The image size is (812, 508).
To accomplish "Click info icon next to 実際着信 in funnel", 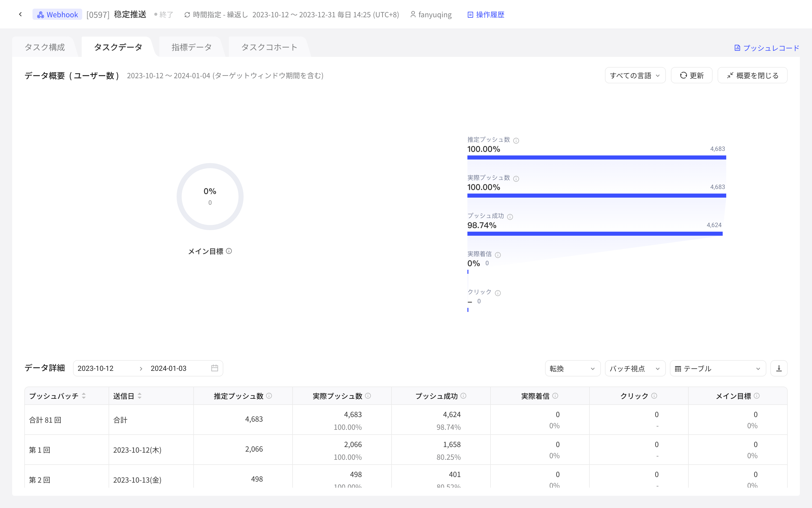I will coord(498,255).
